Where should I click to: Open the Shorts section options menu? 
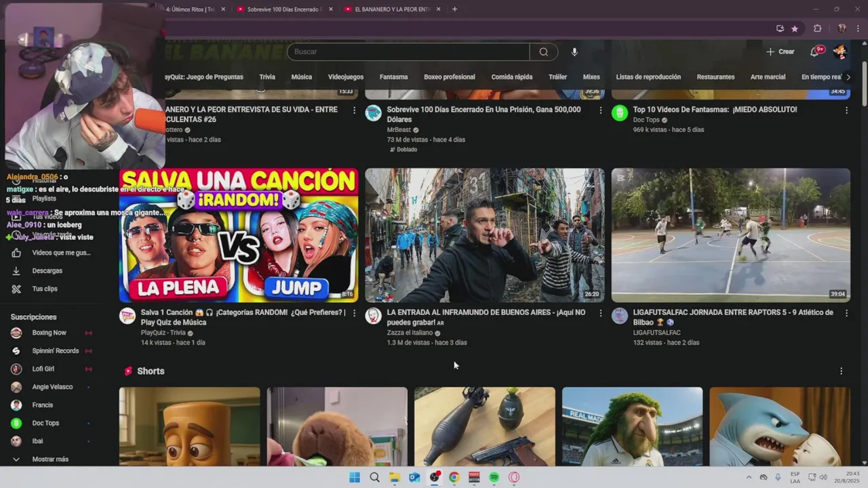(841, 371)
